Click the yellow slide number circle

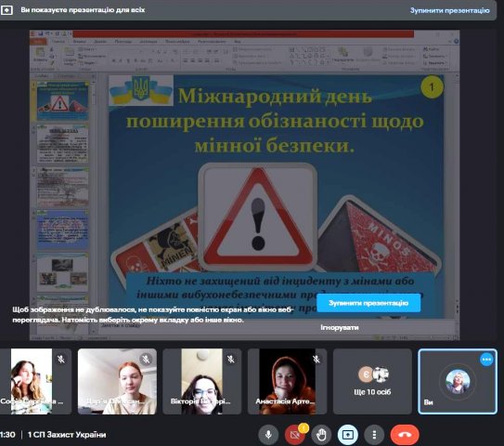[x=432, y=87]
